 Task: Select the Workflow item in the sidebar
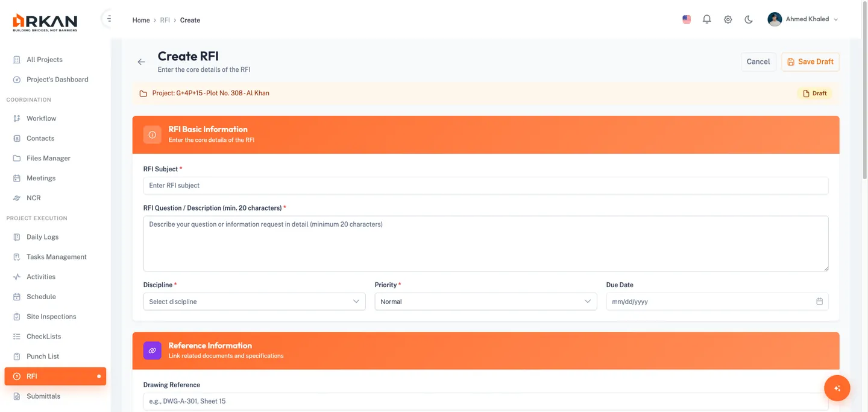click(x=39, y=118)
